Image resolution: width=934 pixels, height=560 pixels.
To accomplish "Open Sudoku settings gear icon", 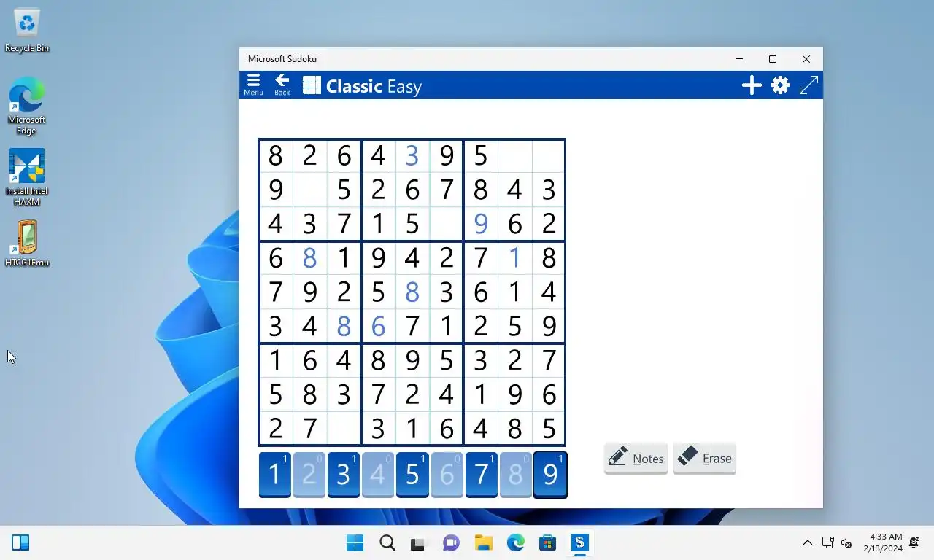I will (x=780, y=85).
